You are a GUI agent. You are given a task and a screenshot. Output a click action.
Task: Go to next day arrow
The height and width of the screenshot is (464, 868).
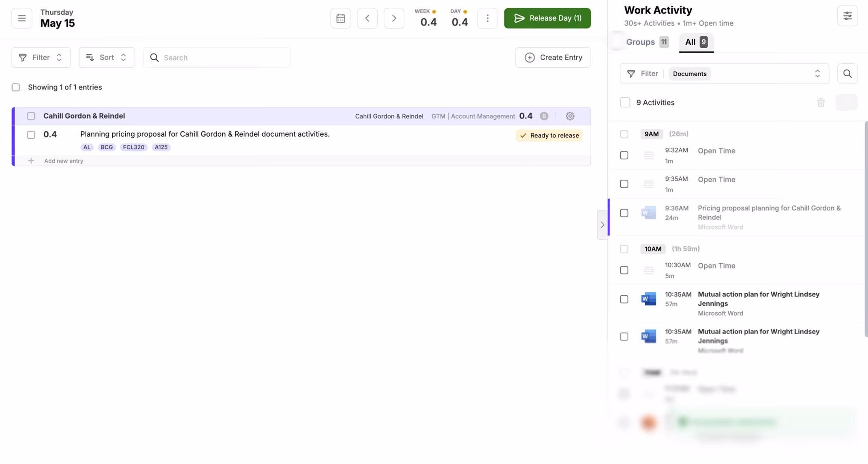(x=394, y=18)
